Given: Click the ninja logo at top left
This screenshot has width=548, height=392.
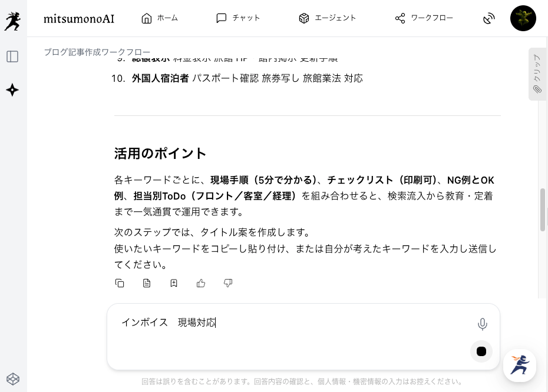Looking at the screenshot, I should coord(12,21).
